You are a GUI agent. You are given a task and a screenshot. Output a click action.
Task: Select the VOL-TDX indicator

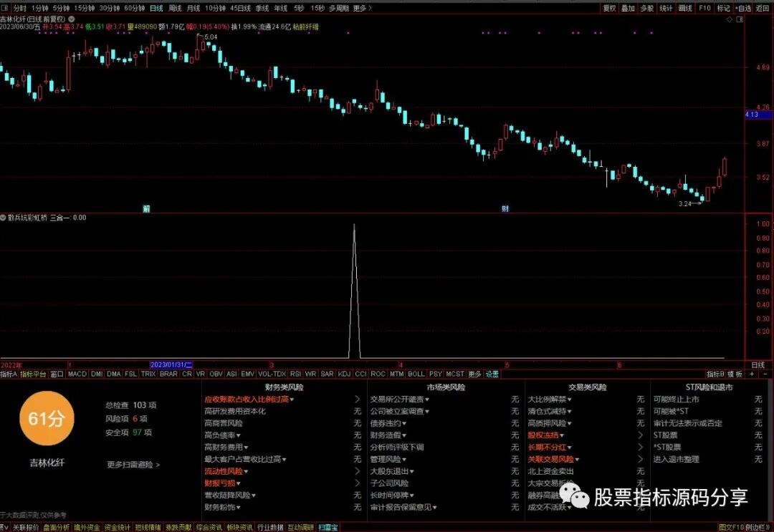click(x=272, y=374)
